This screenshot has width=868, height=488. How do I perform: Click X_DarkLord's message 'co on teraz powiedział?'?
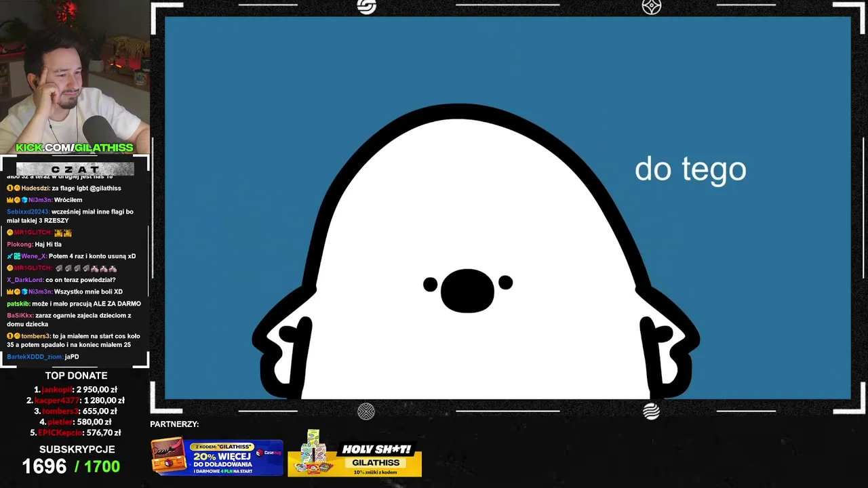[x=61, y=280]
